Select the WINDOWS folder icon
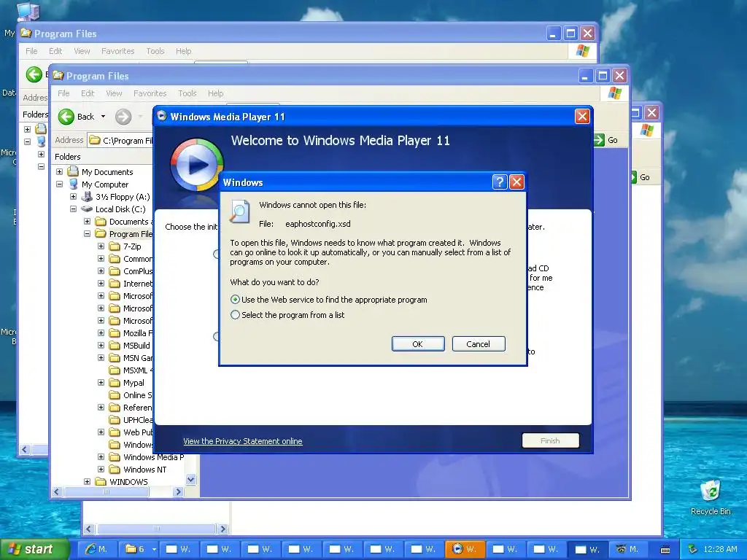This screenshot has height=560, width=747. [101, 481]
